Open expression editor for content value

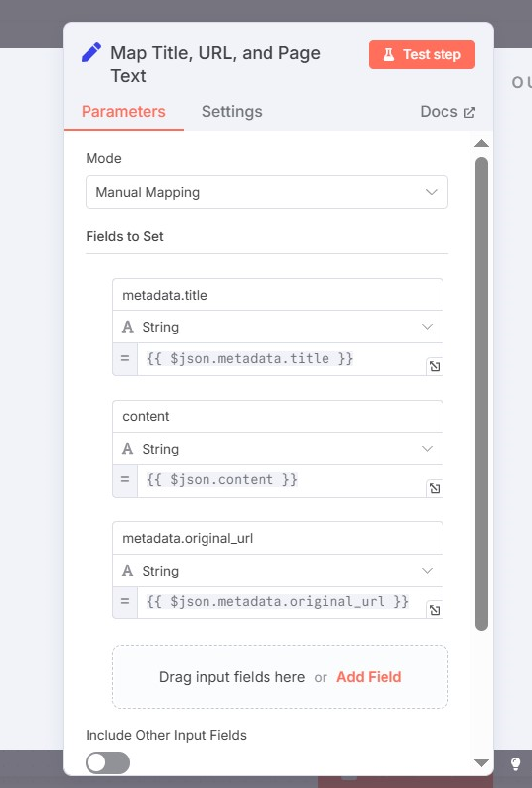[x=435, y=488]
